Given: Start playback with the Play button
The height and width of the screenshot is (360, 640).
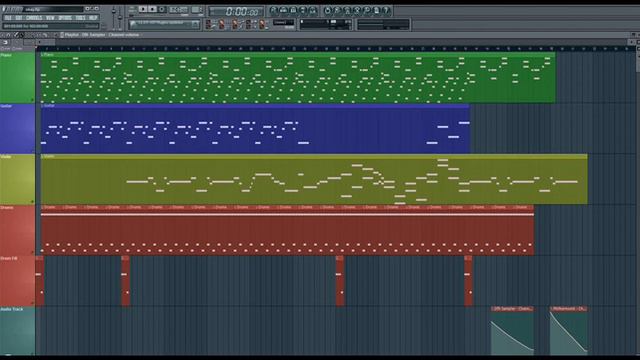Looking at the screenshot, I should tap(143, 9).
